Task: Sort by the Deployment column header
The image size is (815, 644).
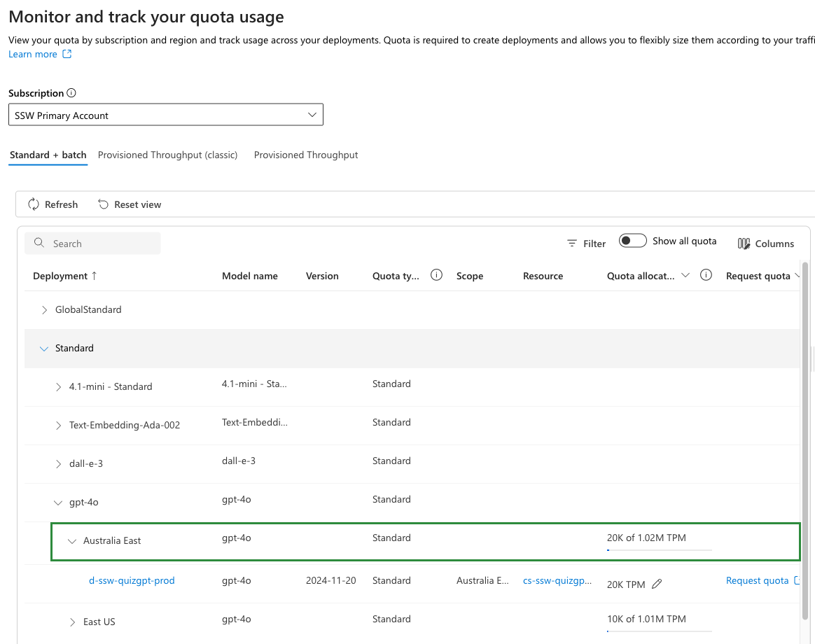Action: 60,276
